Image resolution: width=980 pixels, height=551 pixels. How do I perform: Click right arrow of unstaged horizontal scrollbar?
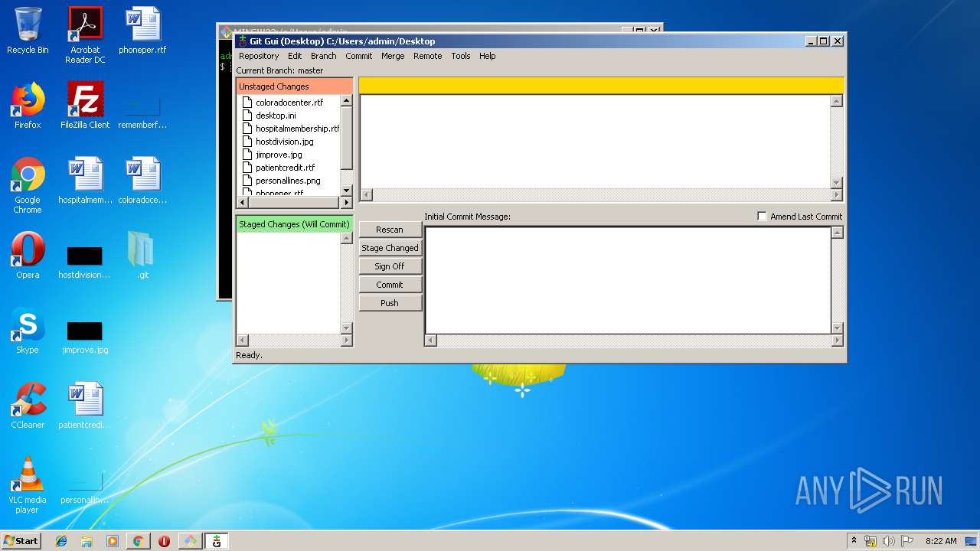click(x=346, y=203)
